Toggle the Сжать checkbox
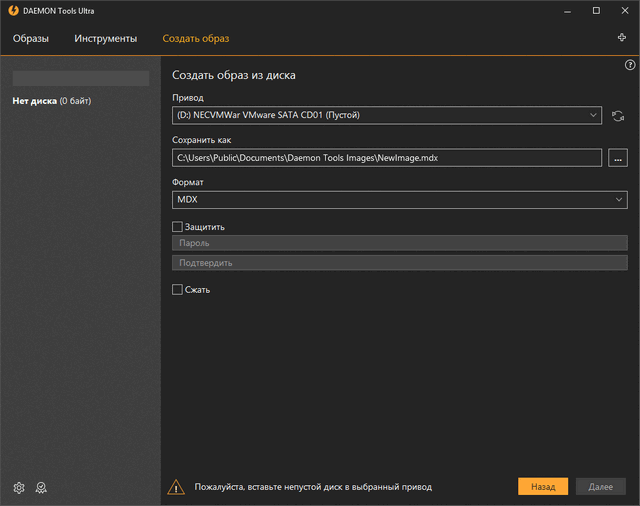This screenshot has width=640, height=506. 178,290
